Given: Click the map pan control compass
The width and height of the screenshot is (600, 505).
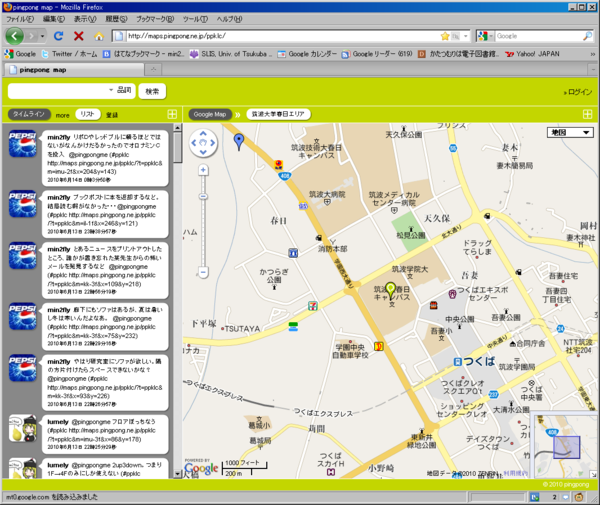Looking at the screenshot, I should 203,143.
